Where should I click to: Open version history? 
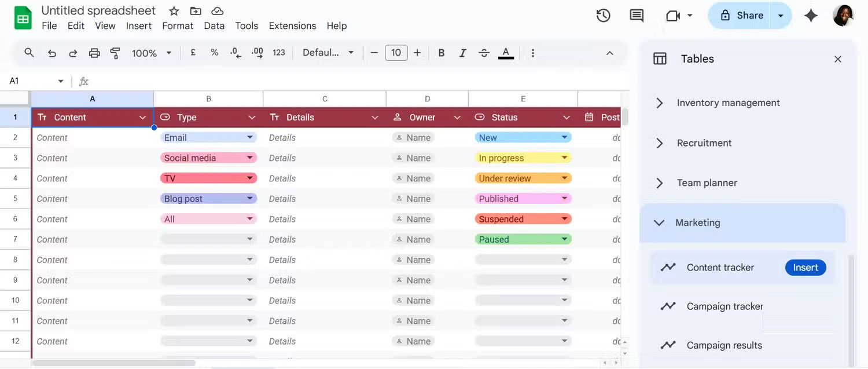603,16
